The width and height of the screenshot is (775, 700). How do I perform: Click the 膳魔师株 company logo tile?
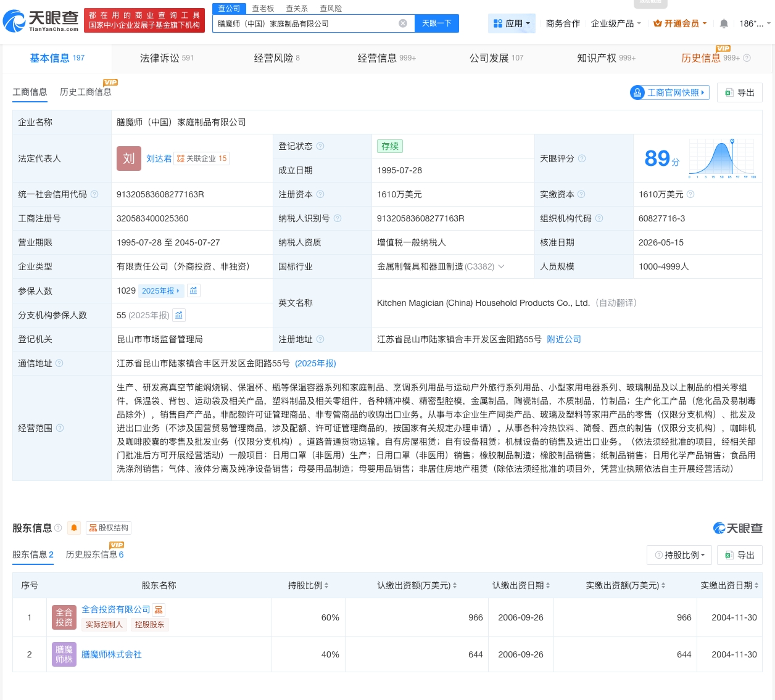click(64, 654)
